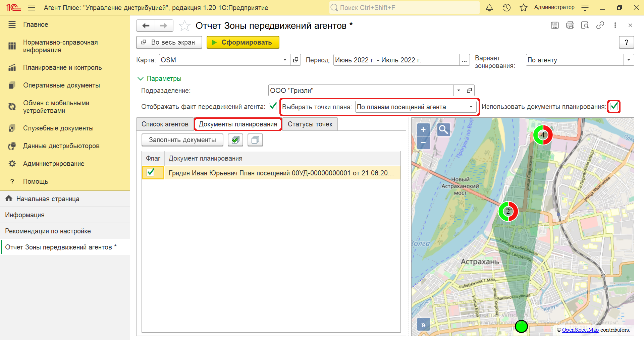Open the 1C main menu logo
This screenshot has width=644, height=340.
click(13, 7)
